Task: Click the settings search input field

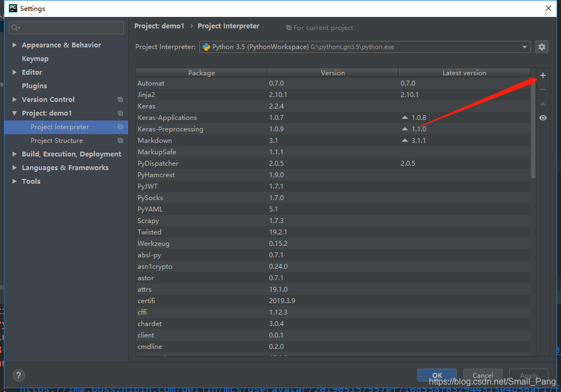Action: tap(66, 28)
